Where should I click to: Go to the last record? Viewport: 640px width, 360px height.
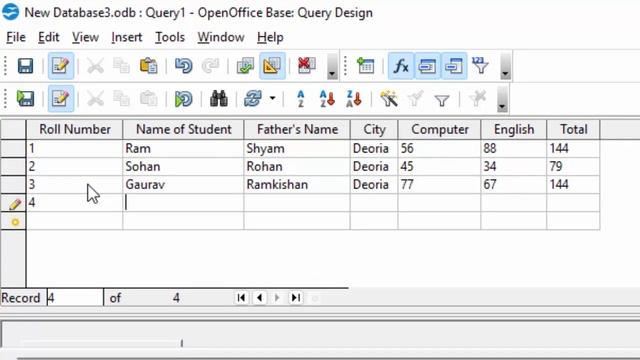coord(296,298)
